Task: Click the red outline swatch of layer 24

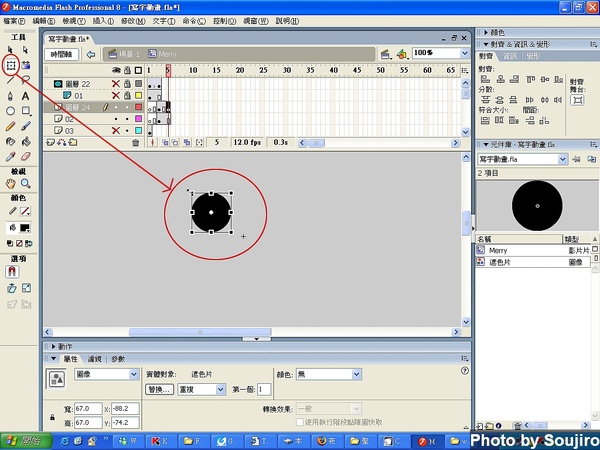Action: coord(139,107)
